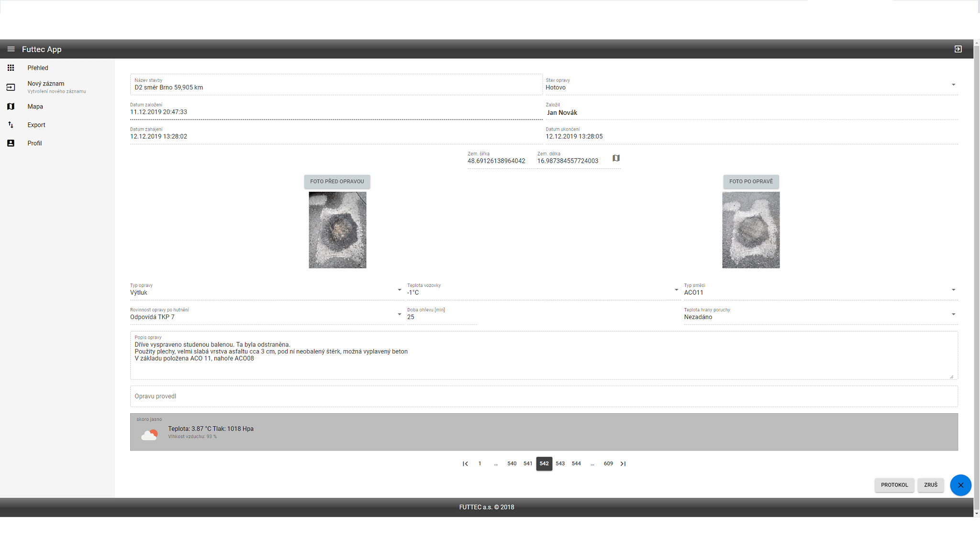The image size is (980, 551).
Task: Open Přehled menu item
Action: [x=57, y=68]
